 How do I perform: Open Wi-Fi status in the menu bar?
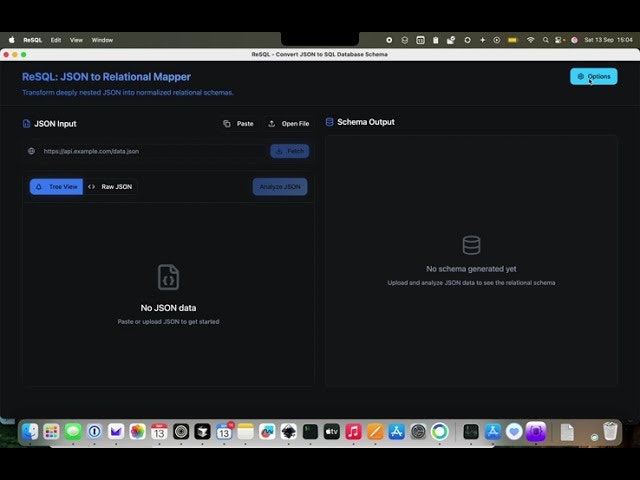point(530,40)
